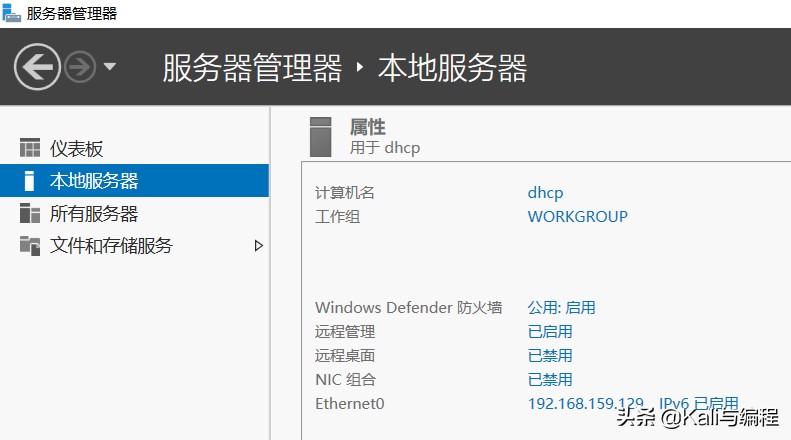Click the Ethernet0 label
This screenshot has width=791, height=440.
[350, 404]
